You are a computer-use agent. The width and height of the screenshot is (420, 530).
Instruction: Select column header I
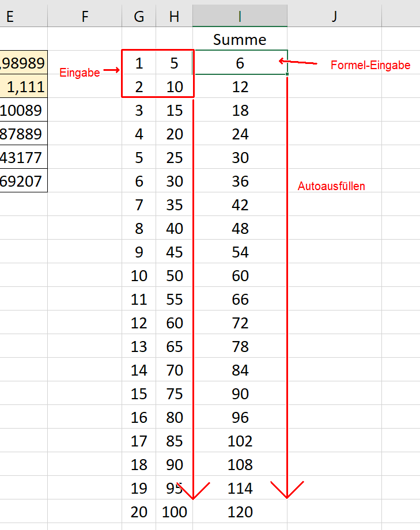(x=240, y=16)
